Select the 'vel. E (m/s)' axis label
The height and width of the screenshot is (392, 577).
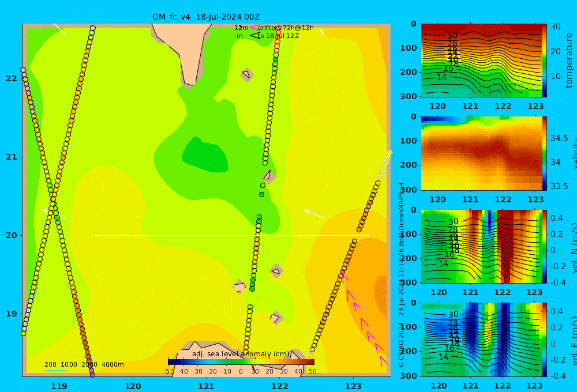(x=574, y=341)
